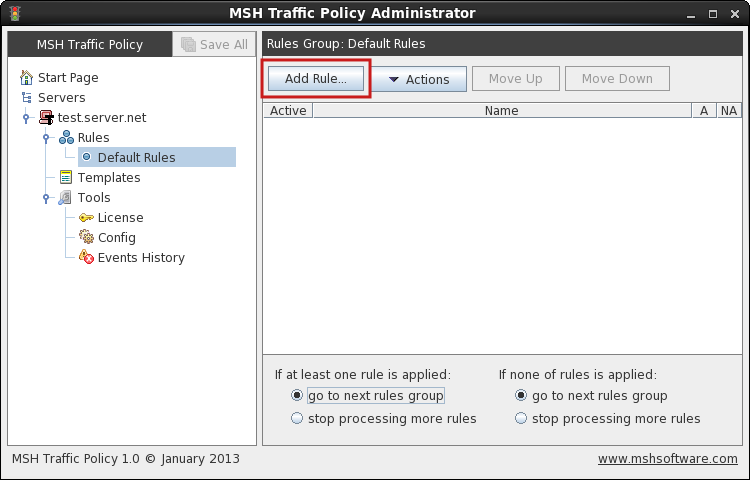Click the Name column header
750x480 pixels.
(502, 110)
